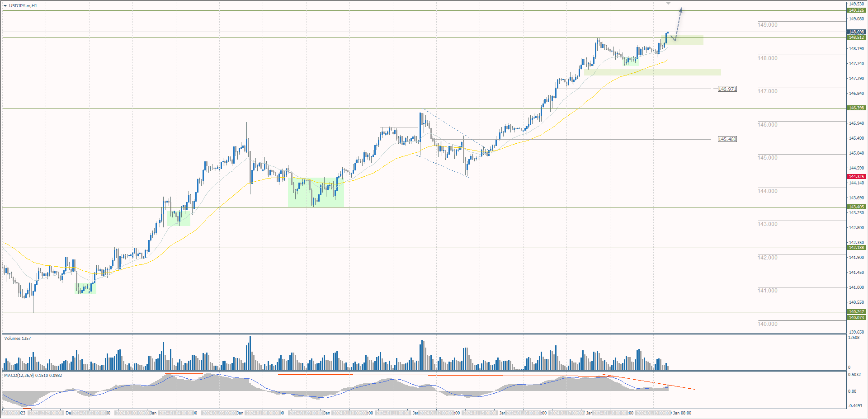This screenshot has width=868, height=419.
Task: Click the Jan 08:00 time label
Action: [682, 413]
